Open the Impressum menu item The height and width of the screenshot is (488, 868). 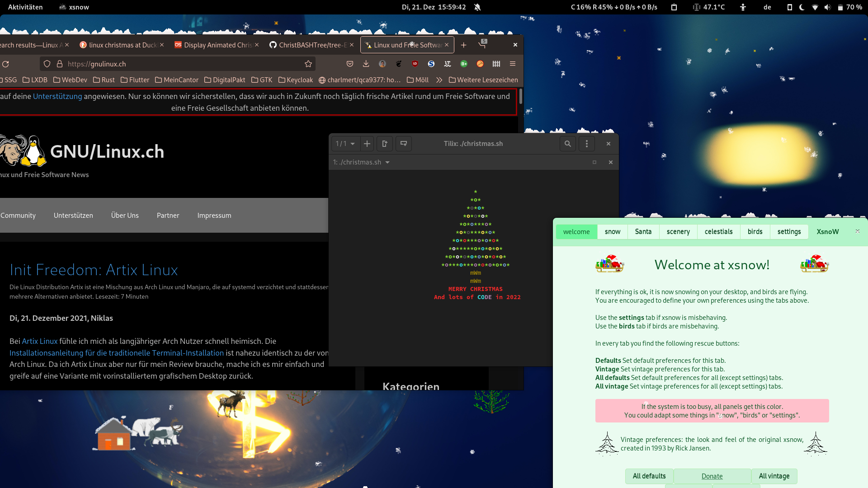(x=214, y=216)
